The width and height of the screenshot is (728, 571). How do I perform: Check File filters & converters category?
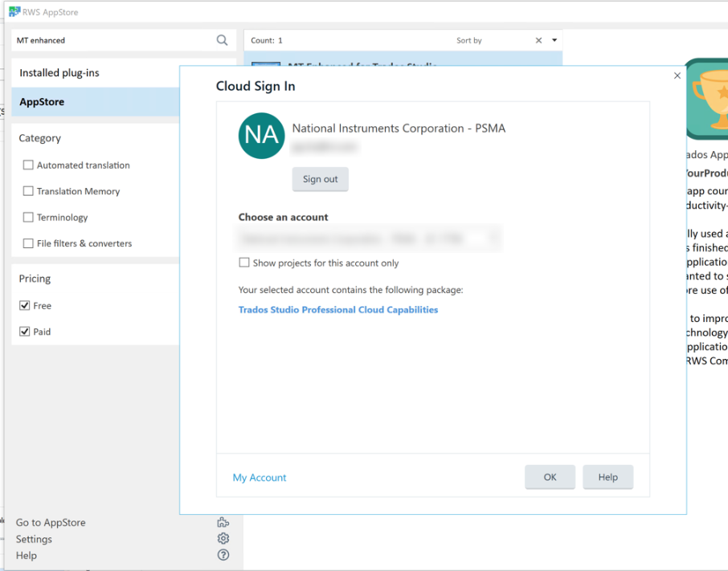28,243
